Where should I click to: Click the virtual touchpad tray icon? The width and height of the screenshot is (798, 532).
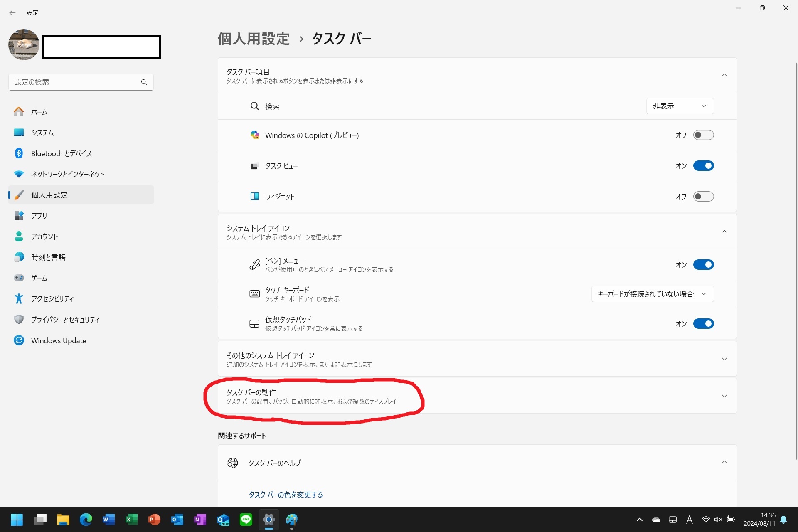click(672, 520)
